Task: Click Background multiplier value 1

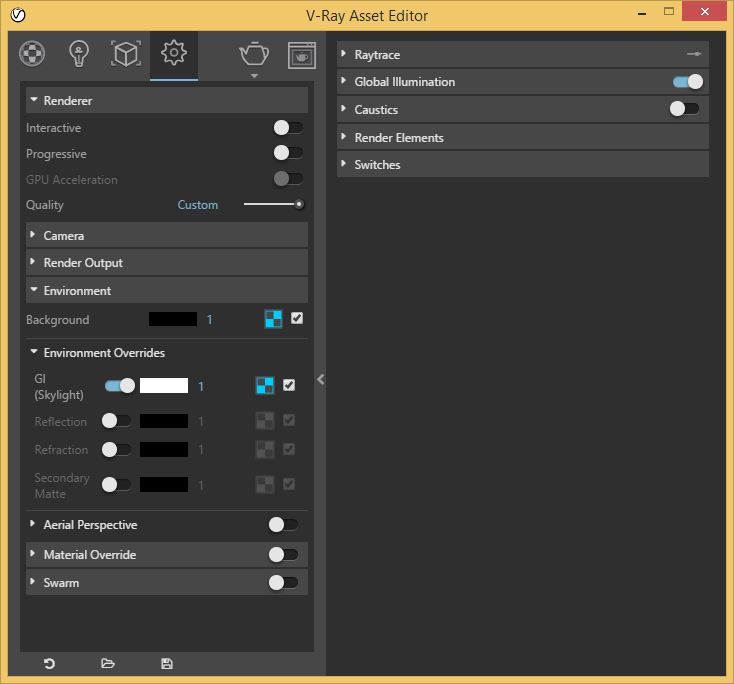Action: [x=209, y=320]
